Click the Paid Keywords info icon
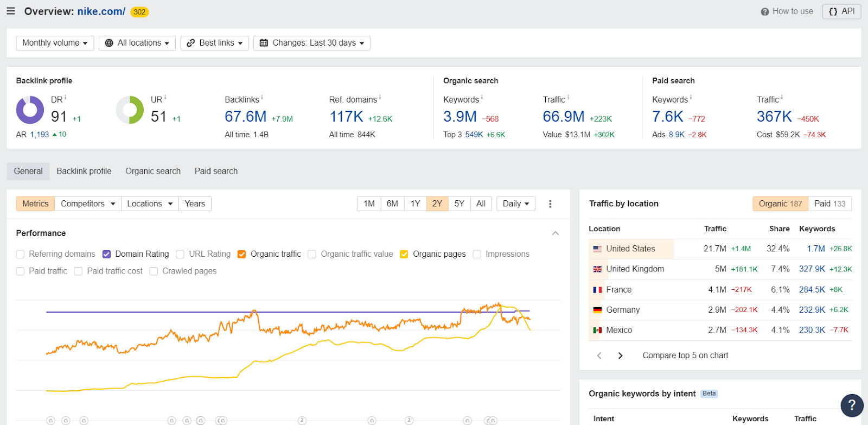The image size is (868, 425). click(x=691, y=98)
